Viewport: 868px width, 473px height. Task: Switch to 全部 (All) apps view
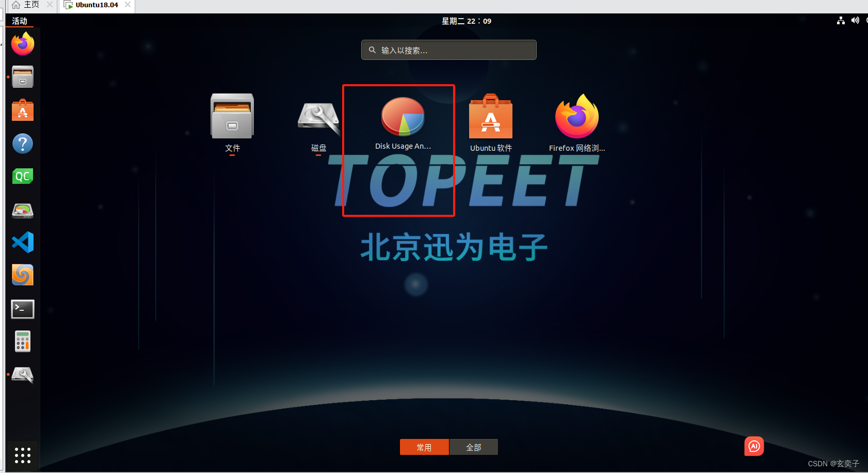coord(474,447)
